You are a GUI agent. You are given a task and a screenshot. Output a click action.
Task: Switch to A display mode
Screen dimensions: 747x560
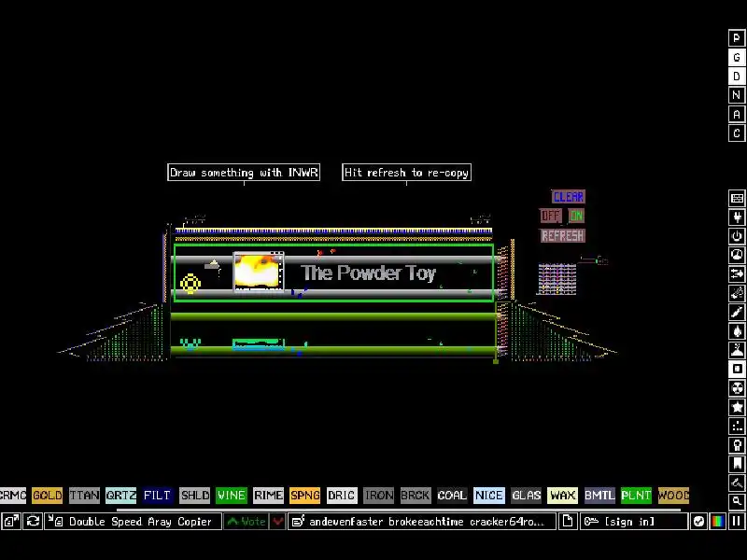(737, 114)
